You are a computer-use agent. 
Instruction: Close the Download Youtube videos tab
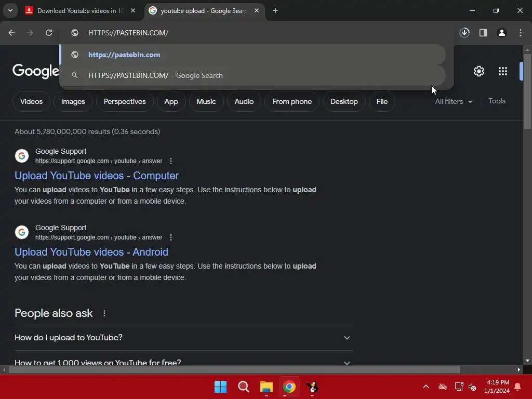pyautogui.click(x=133, y=11)
